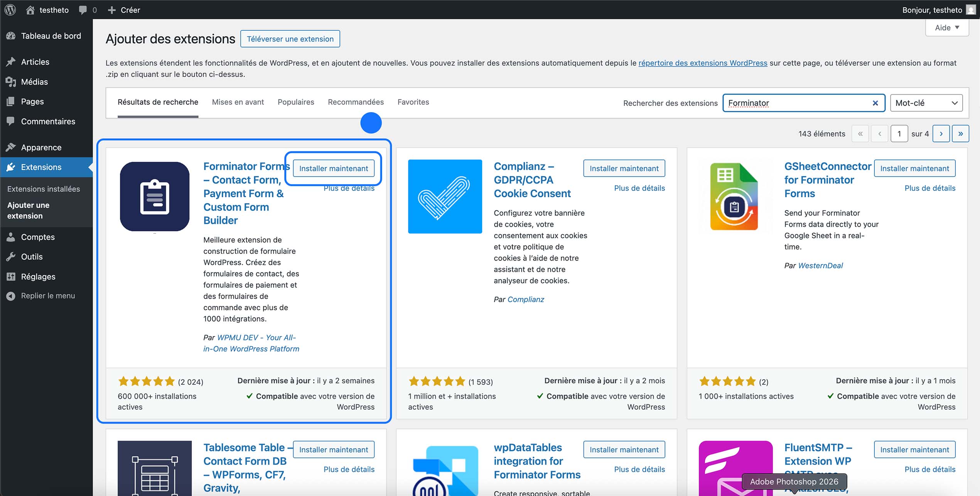The width and height of the screenshot is (980, 496).
Task: Select the Apparence paintbrush icon
Action: [11, 147]
